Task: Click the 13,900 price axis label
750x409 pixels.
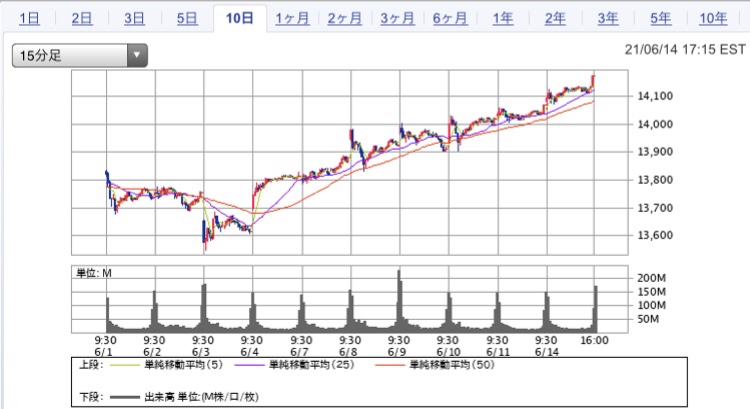Action: (x=655, y=152)
